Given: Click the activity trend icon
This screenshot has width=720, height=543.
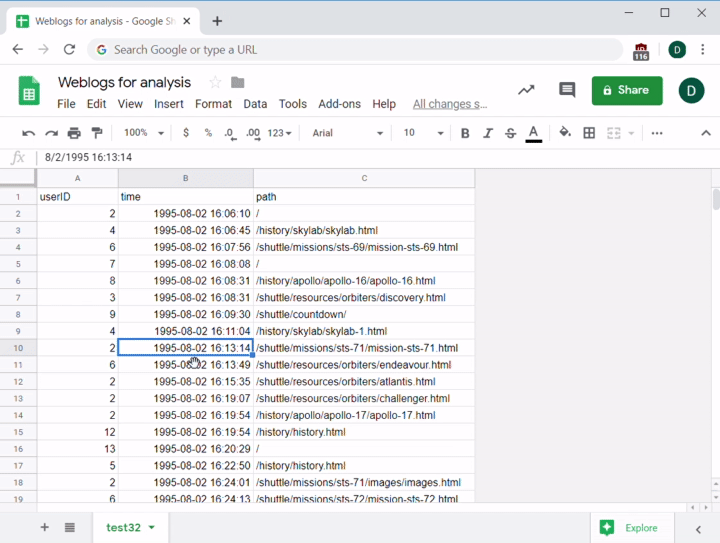Looking at the screenshot, I should tap(526, 90).
